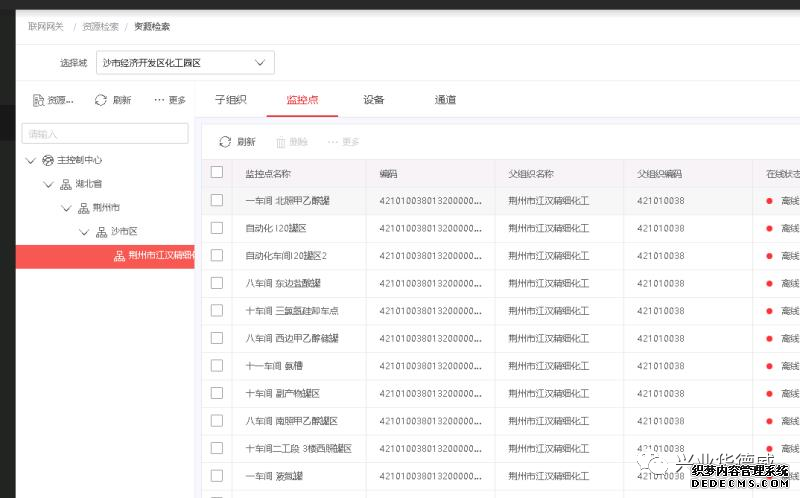Open the left panel 更多 ellipsis menu

click(x=159, y=100)
